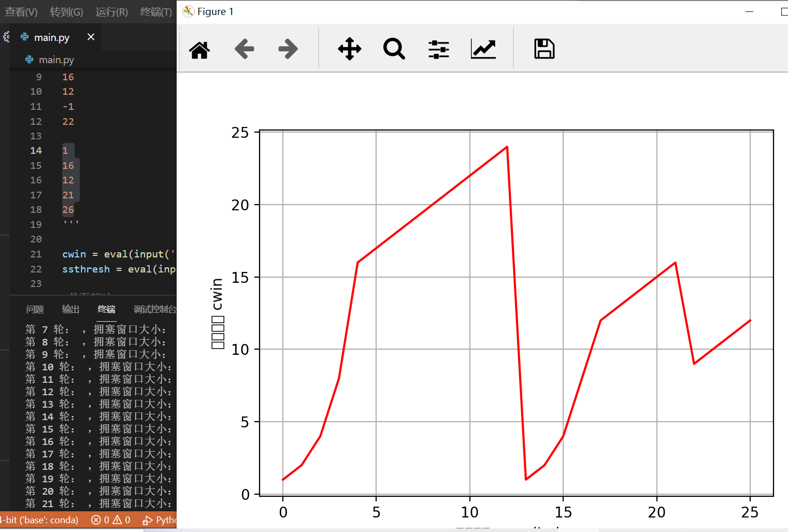Go forward to next plot view
788x532 pixels.
pyautogui.click(x=288, y=49)
